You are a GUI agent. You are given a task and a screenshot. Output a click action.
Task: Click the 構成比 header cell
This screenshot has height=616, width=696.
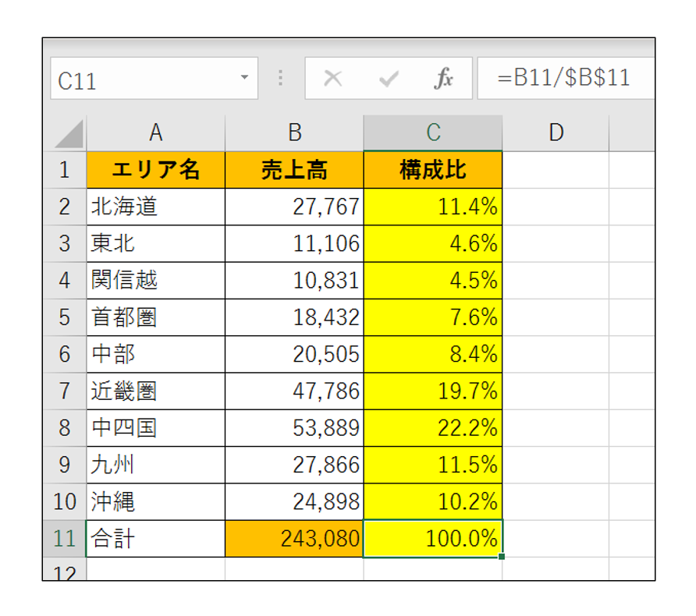(x=433, y=170)
